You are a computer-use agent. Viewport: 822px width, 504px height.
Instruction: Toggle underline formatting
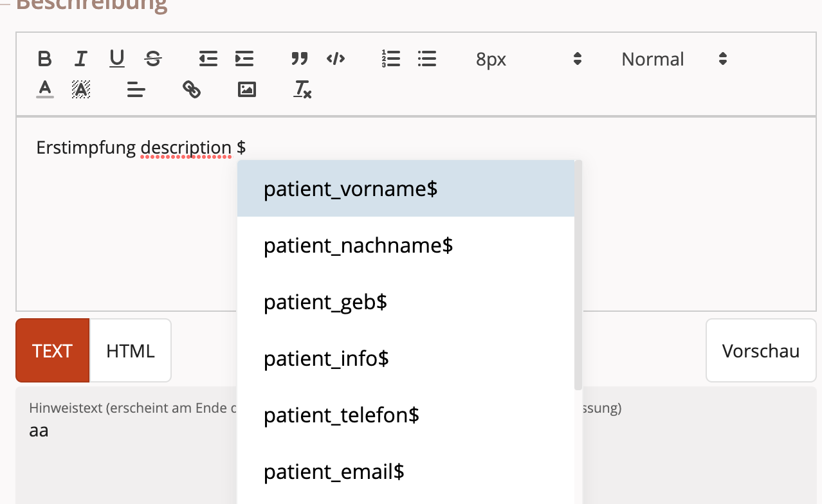(116, 59)
